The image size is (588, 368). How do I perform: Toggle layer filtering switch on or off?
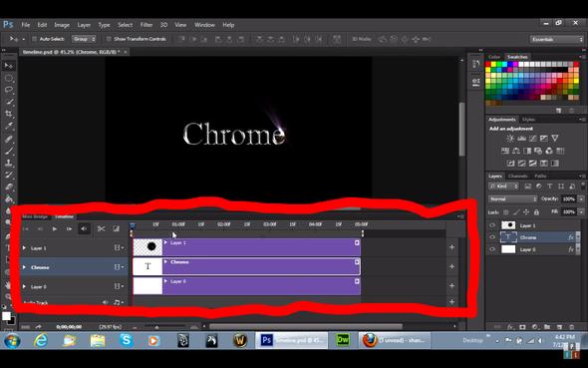[582, 185]
